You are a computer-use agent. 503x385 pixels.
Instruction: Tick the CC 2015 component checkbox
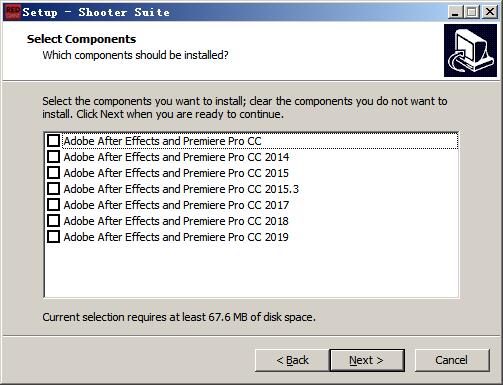53,173
